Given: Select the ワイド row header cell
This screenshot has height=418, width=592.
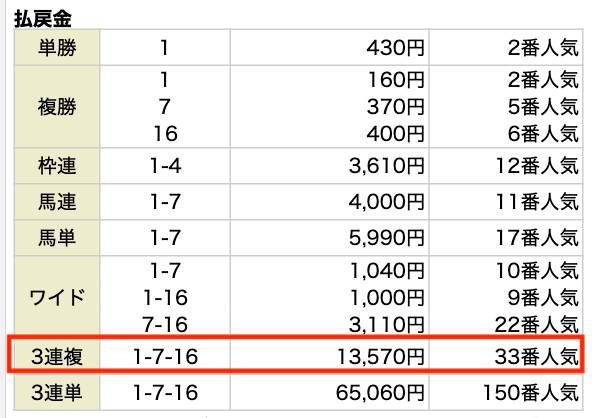Looking at the screenshot, I should (x=57, y=298).
